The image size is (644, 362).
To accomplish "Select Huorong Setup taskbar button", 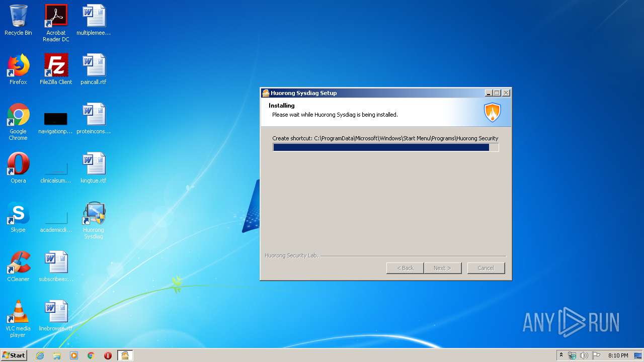I will [125, 355].
